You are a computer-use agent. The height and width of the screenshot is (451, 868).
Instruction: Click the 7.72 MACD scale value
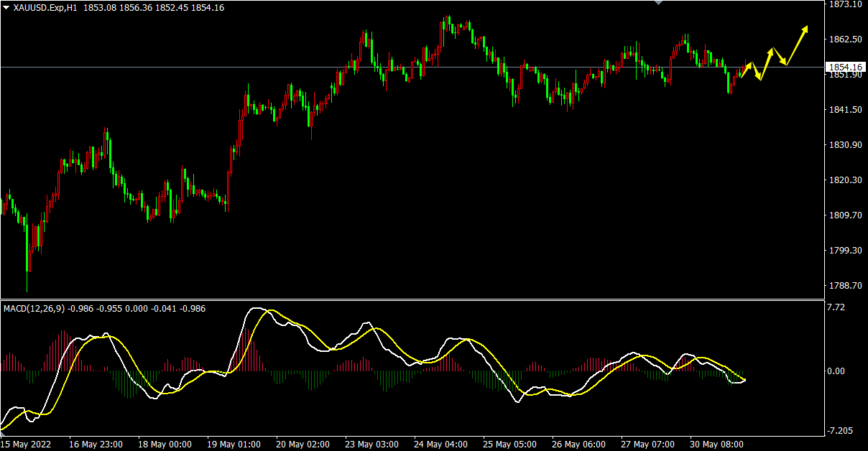click(839, 307)
